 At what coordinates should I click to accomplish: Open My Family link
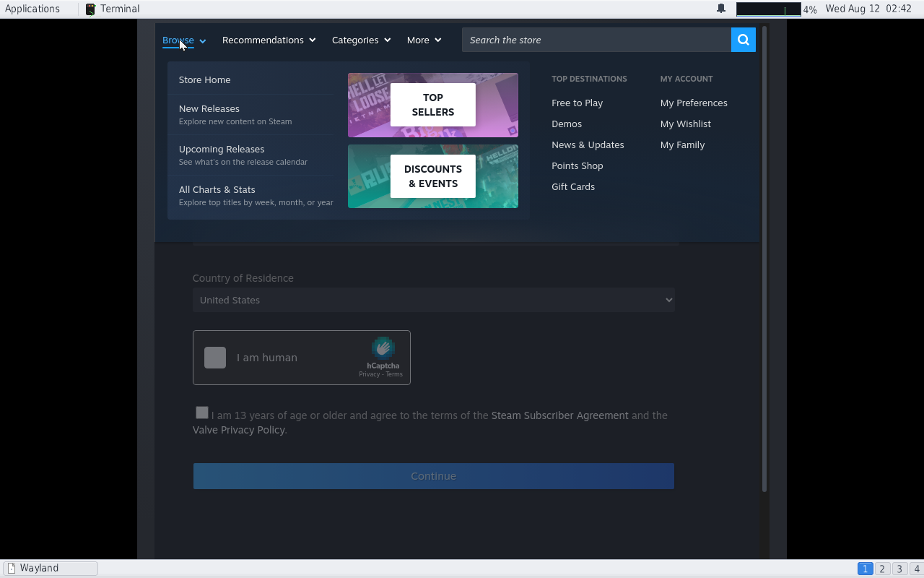tap(682, 144)
